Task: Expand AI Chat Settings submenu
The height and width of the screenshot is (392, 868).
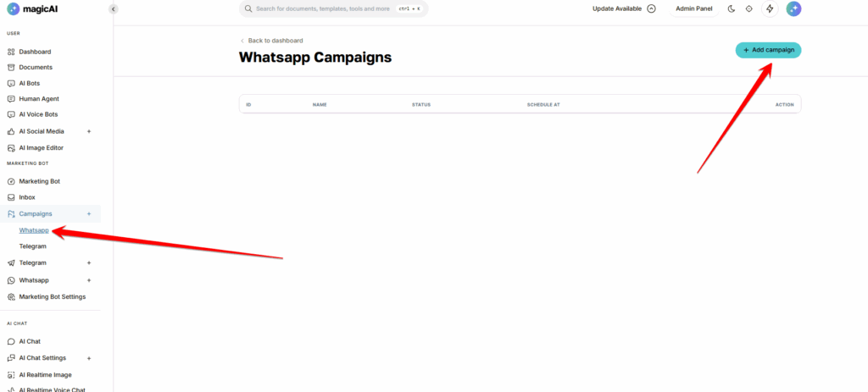Action: pyautogui.click(x=89, y=358)
